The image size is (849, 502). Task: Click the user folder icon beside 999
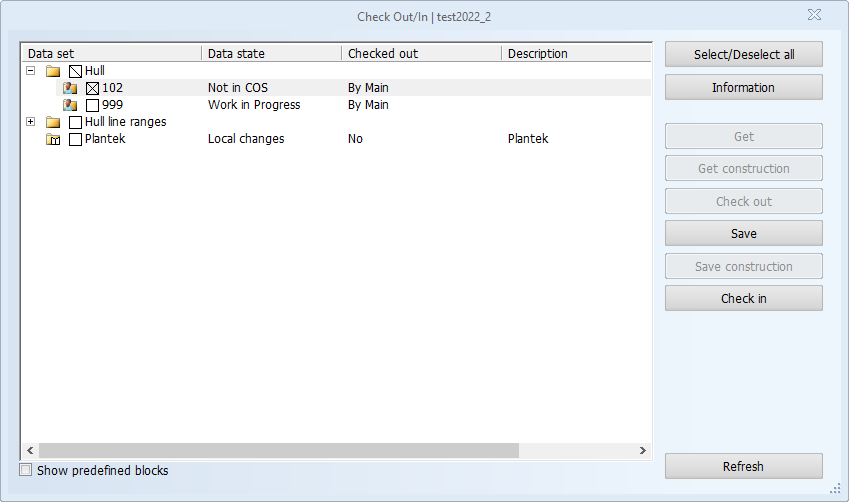(x=70, y=105)
